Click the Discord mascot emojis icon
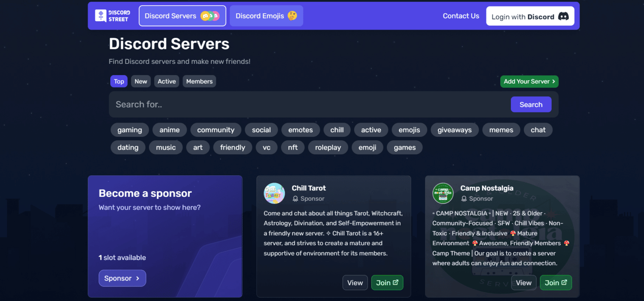The height and width of the screenshot is (301, 644). pos(210,16)
